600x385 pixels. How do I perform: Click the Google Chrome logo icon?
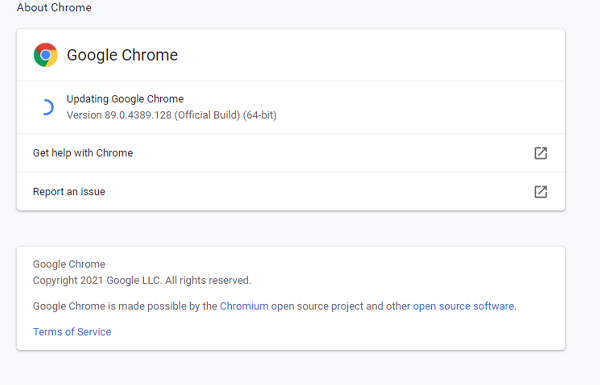pos(46,55)
